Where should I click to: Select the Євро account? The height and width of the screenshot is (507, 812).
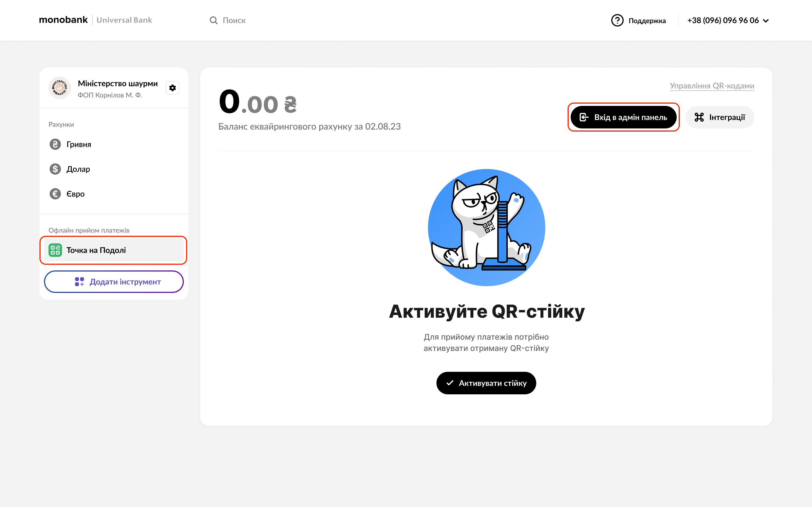tap(76, 194)
